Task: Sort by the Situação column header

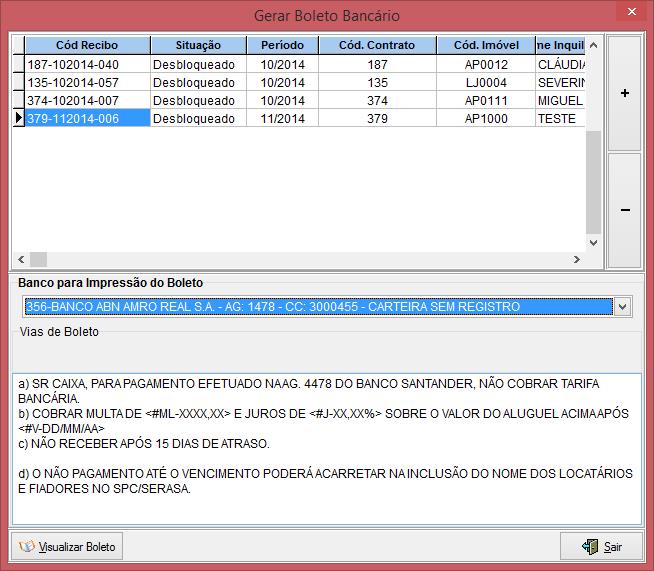Action: coord(198,45)
